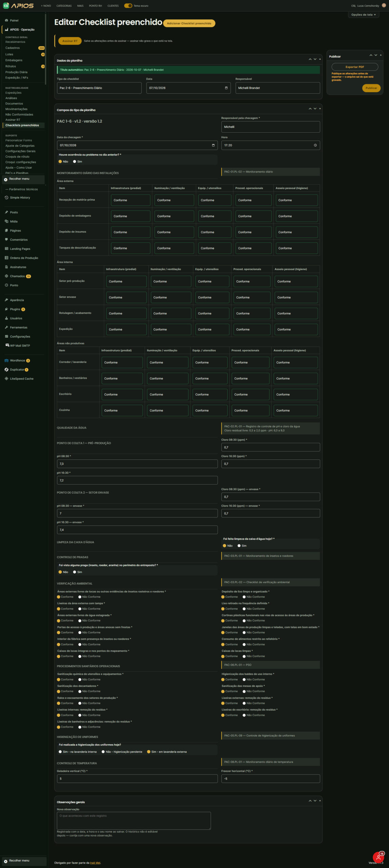Image resolution: width=389 pixels, height=868 pixels.
Task: Open CATEGORIAS in top bar
Action: (64, 6)
